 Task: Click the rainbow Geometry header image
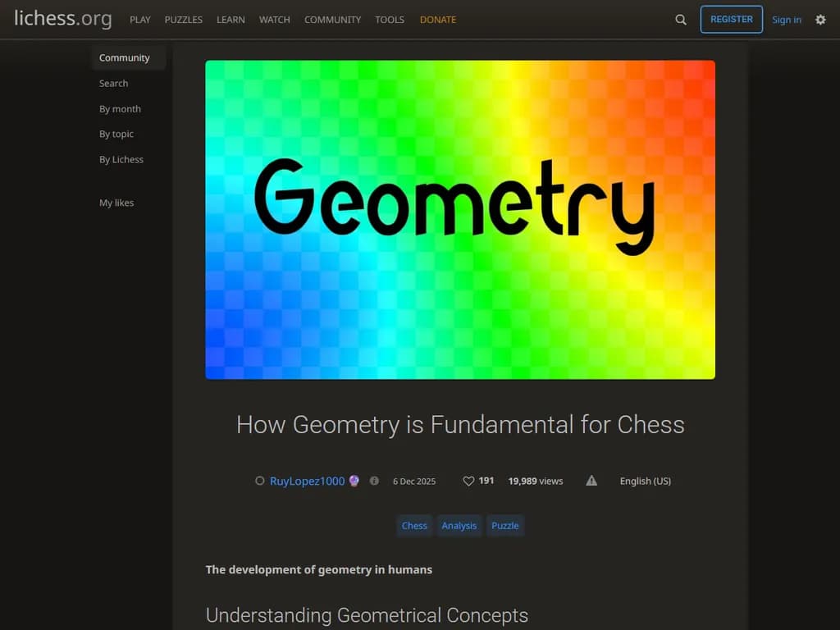(460, 219)
